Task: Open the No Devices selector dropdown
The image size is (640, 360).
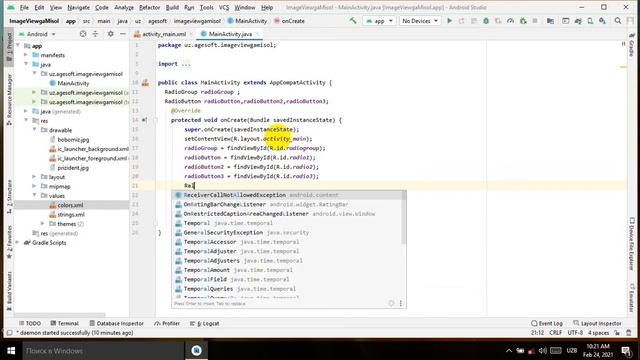Action: [x=420, y=21]
